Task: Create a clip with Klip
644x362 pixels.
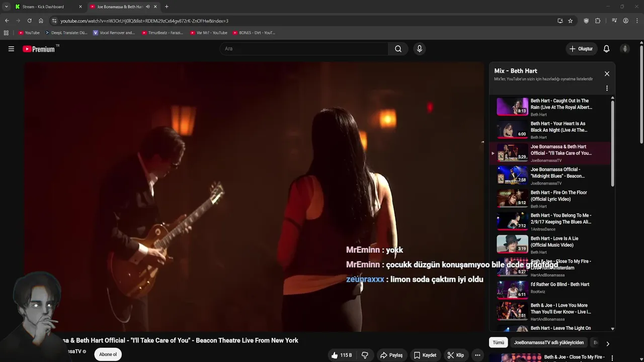Action: (456, 355)
